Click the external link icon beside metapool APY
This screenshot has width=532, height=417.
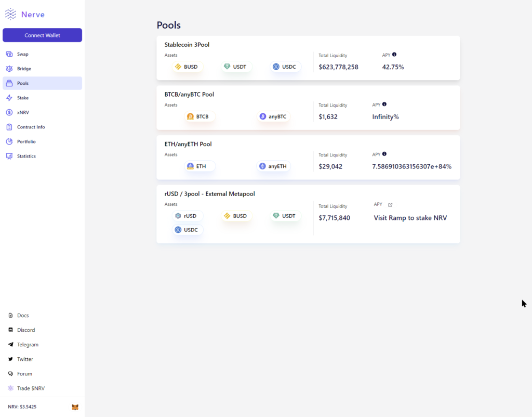point(390,204)
